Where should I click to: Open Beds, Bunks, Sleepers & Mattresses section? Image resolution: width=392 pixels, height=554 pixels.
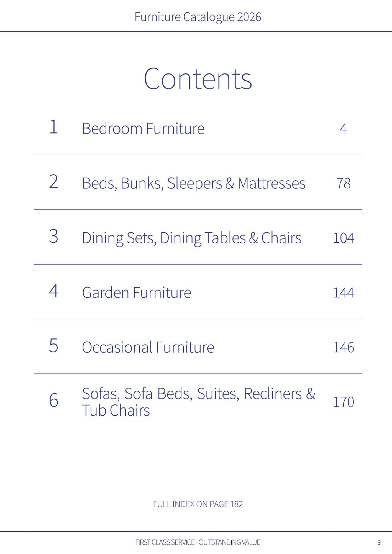coord(194,183)
